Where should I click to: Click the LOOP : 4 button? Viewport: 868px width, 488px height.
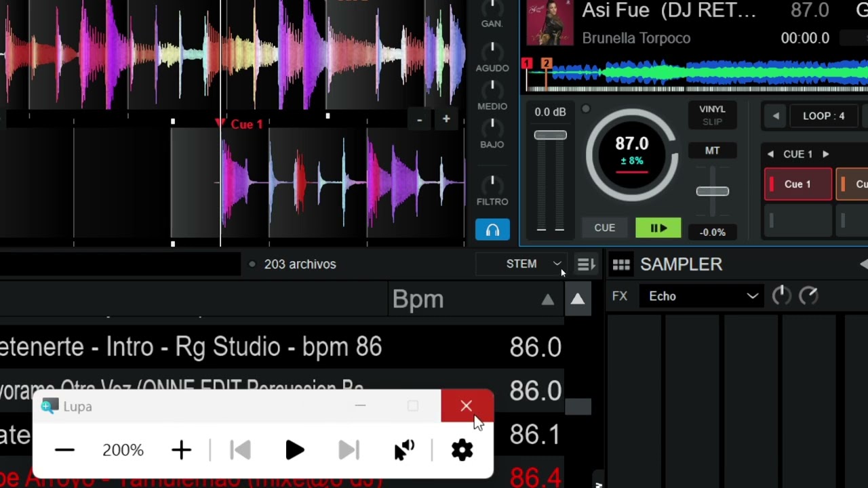click(823, 116)
